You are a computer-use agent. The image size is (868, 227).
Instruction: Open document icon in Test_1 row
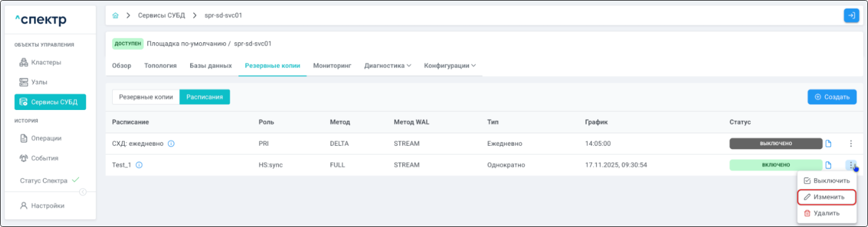click(828, 165)
